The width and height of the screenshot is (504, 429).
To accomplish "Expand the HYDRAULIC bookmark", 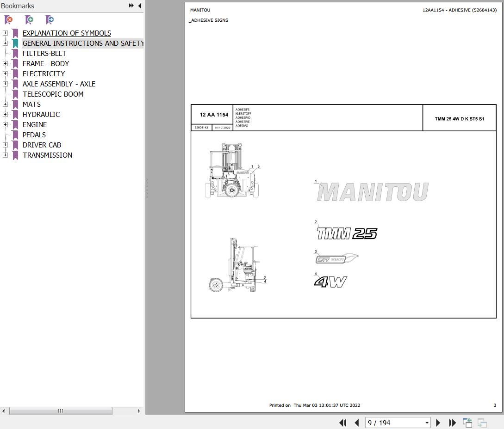I will pyautogui.click(x=5, y=114).
